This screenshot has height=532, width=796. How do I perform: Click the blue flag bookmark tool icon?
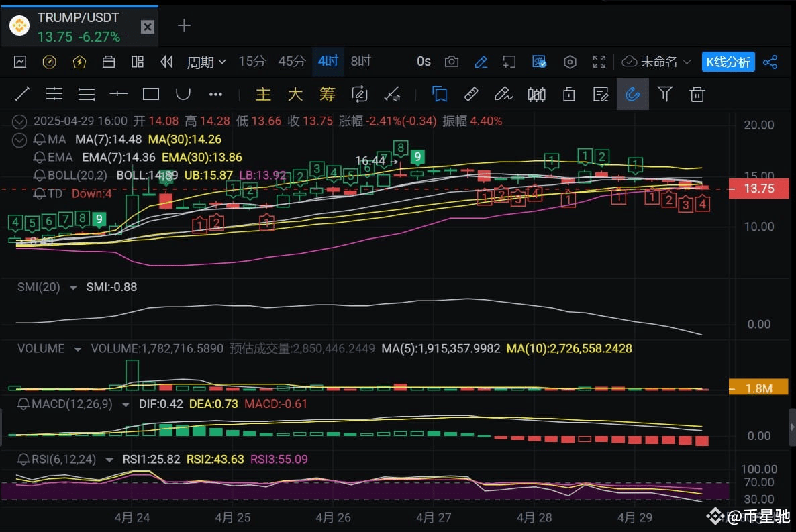[440, 94]
